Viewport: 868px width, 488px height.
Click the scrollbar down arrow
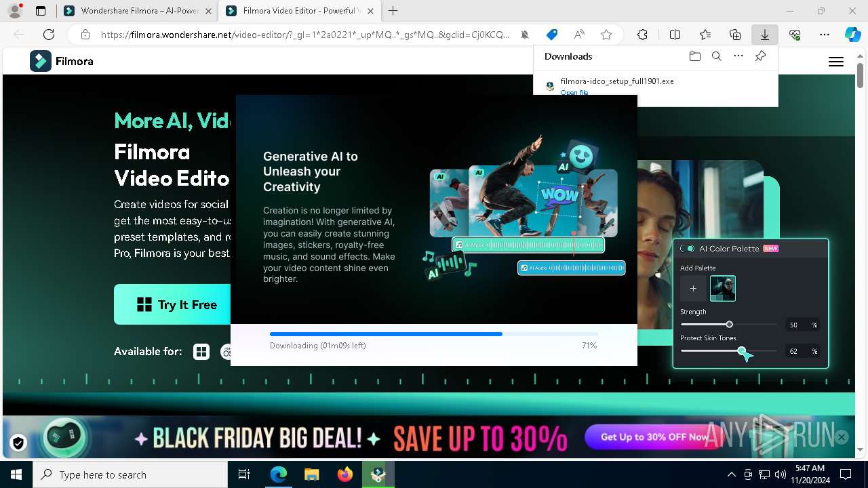860,449
